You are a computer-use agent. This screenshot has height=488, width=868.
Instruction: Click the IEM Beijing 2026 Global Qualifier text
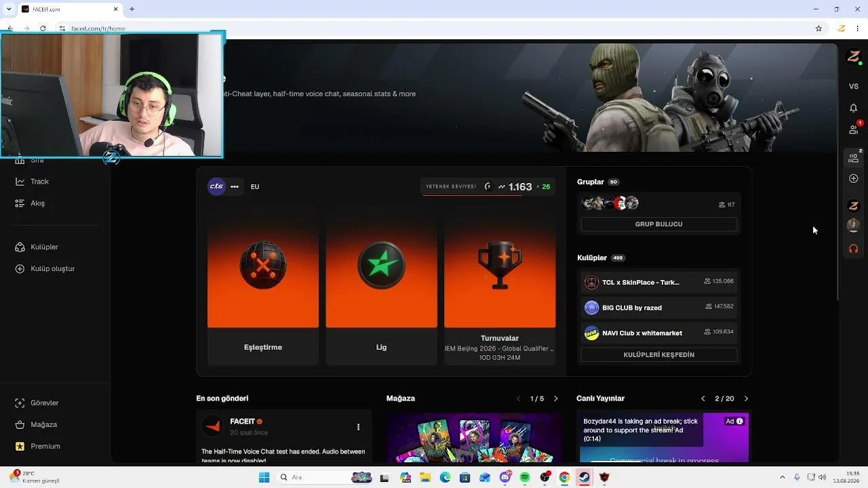point(499,348)
